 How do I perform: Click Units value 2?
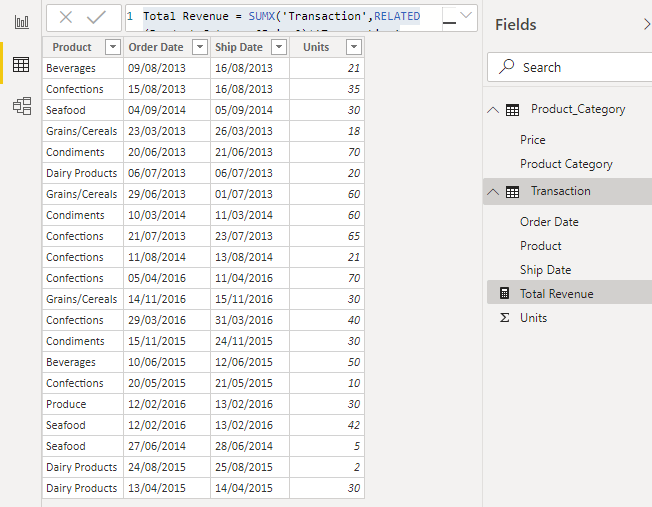pyautogui.click(x=327, y=467)
